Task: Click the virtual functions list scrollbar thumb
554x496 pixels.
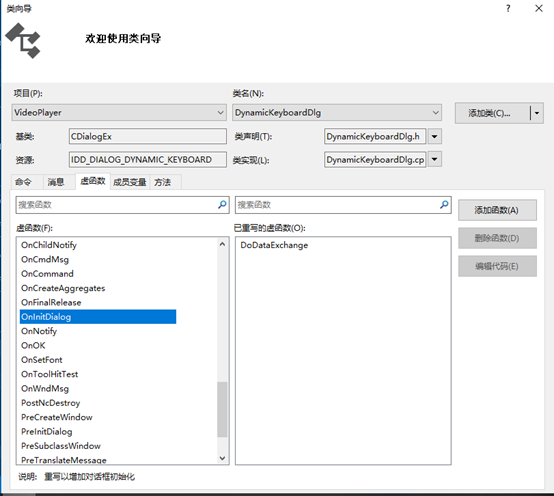Action: (x=222, y=409)
